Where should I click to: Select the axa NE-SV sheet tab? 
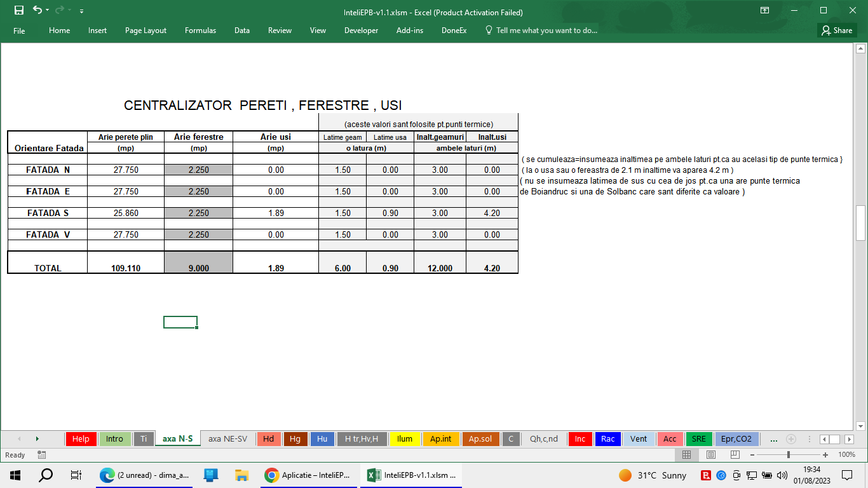click(227, 438)
